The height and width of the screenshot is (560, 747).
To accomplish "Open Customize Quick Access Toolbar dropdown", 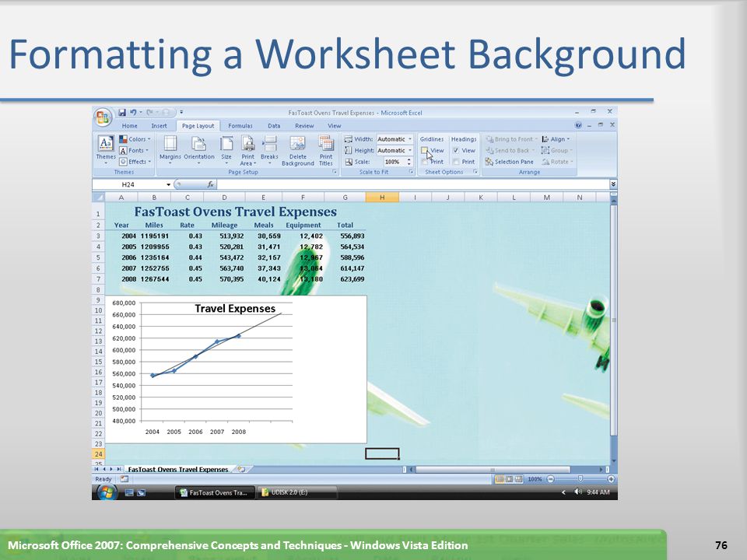I will 181,112.
